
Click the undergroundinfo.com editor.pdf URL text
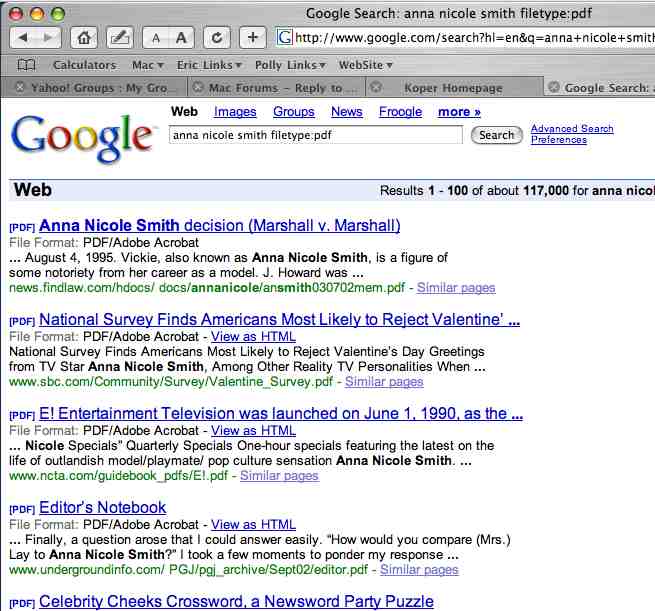point(188,569)
